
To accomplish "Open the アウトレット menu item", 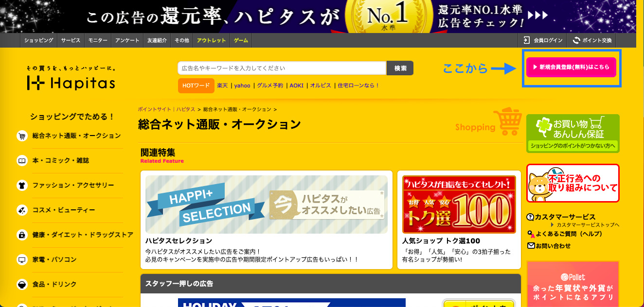I will pos(212,40).
